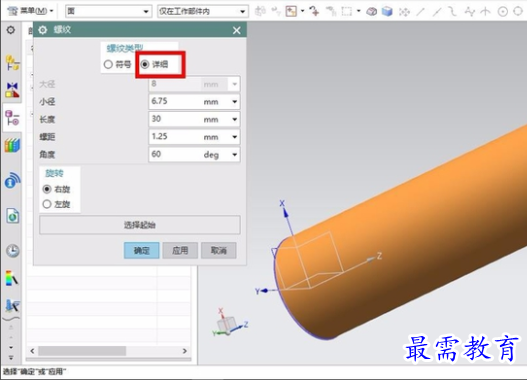This screenshot has height=380, width=527.
Task: Open the 仅在工作部件内 scope dropdown
Action: point(203,11)
